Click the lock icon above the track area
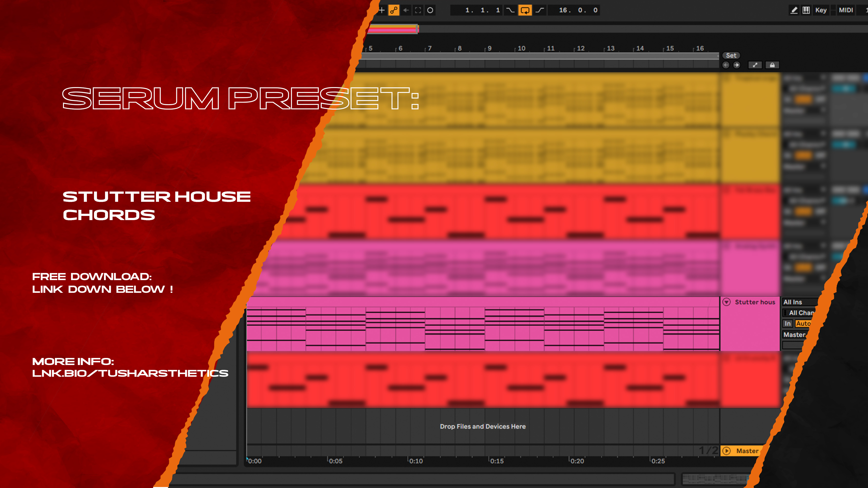 [x=773, y=65]
